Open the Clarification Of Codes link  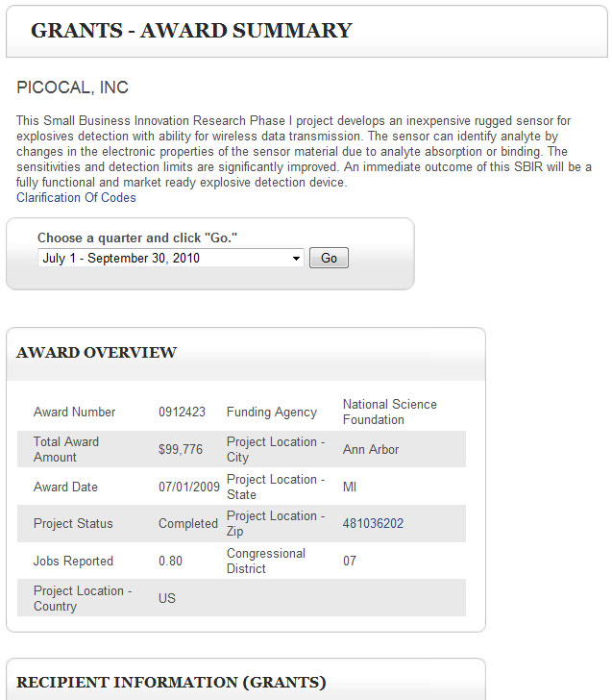76,198
